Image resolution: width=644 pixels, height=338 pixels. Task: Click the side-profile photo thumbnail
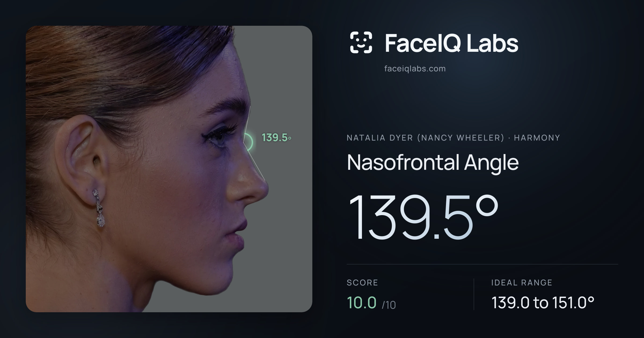[x=169, y=169]
